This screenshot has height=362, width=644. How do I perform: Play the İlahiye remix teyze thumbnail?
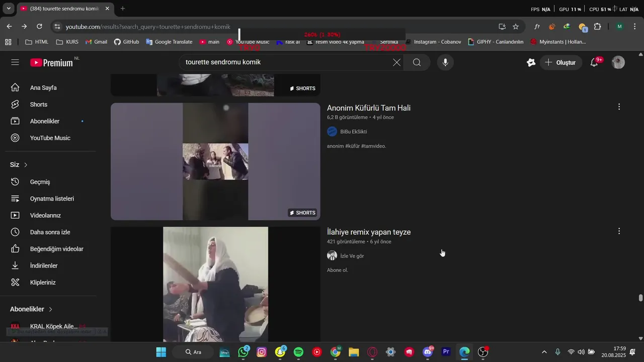pyautogui.click(x=215, y=285)
